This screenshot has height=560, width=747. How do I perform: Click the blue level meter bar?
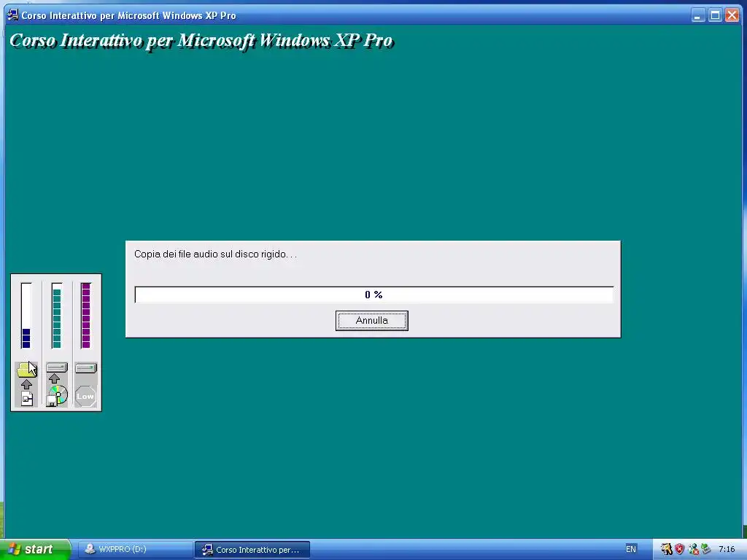pyautogui.click(x=26, y=315)
